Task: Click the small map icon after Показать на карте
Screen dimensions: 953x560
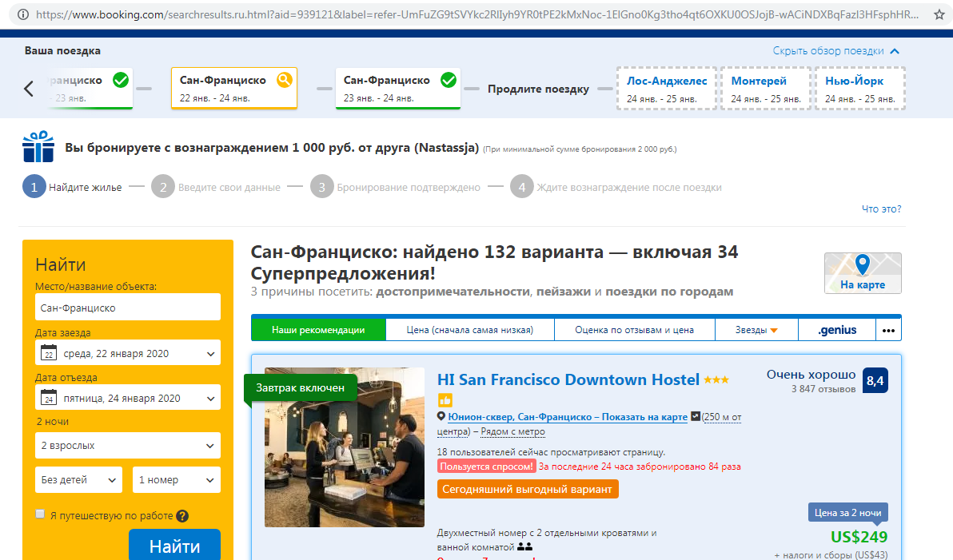Action: 696,417
